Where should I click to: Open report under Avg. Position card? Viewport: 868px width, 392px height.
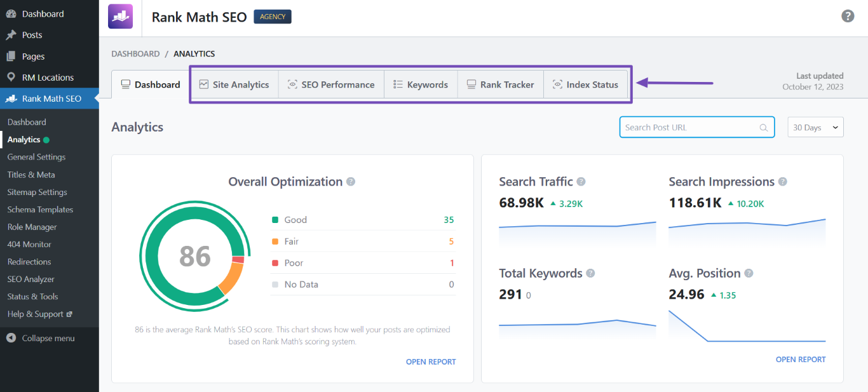click(801, 359)
